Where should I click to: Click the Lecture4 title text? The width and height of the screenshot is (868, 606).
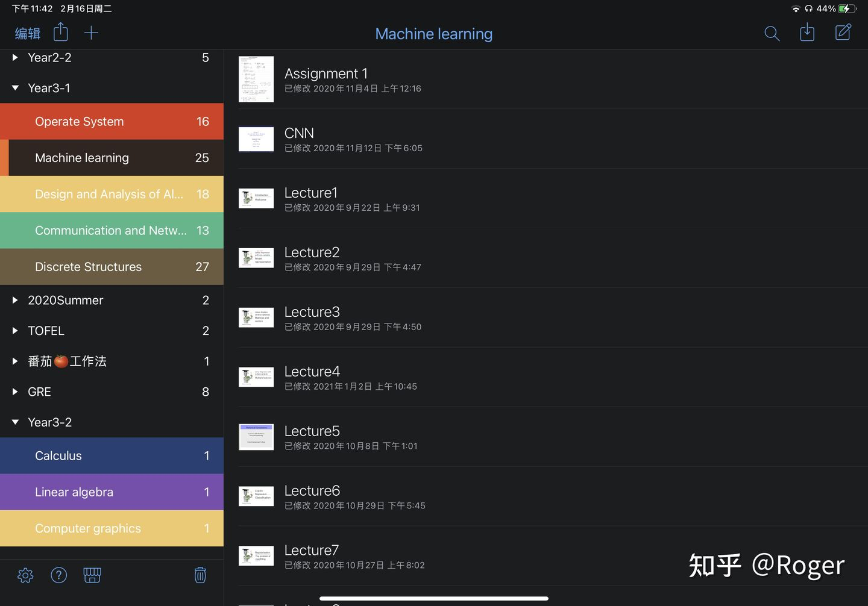tap(312, 372)
